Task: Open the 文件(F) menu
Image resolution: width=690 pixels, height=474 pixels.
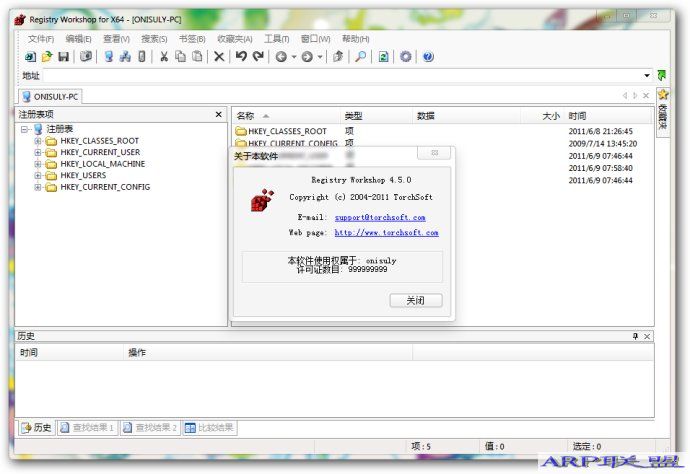Action: (40, 39)
